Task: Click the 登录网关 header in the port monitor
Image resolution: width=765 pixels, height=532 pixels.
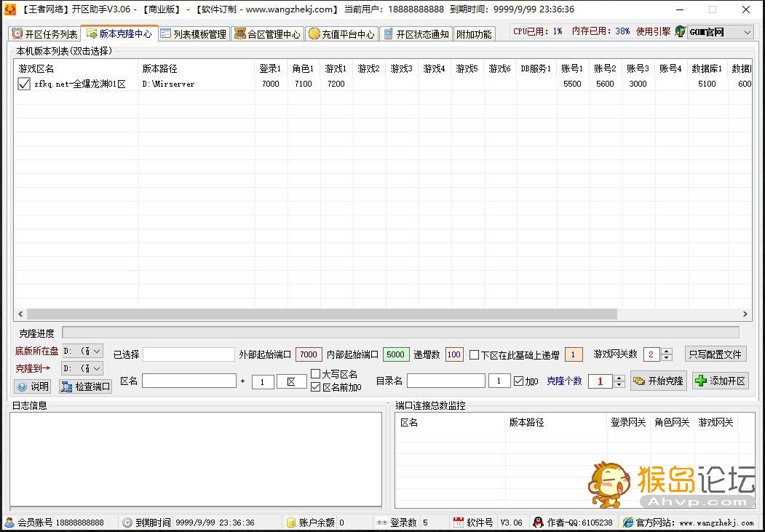Action: [x=628, y=422]
